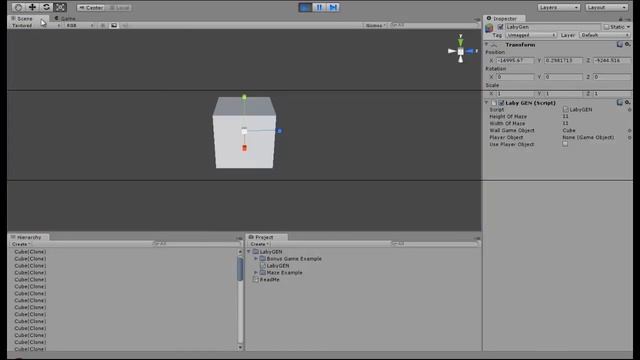
Task: Expand the Bonus Game Example folder
Action: click(x=256, y=259)
